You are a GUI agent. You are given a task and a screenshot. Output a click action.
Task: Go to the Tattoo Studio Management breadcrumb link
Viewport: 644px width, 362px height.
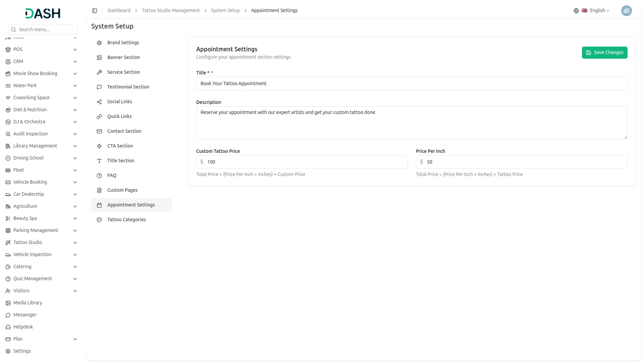pos(171,11)
